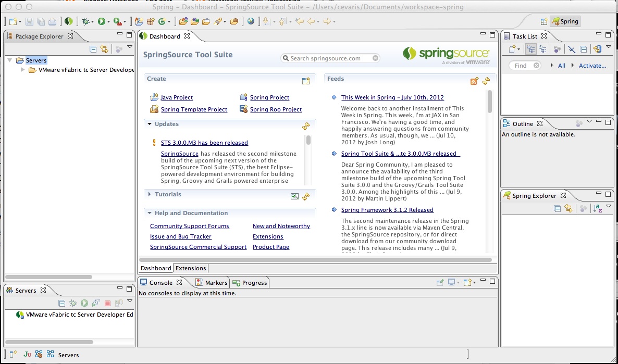Image resolution: width=618 pixels, height=364 pixels.
Task: Collapse the Updates section
Action: 150,124
